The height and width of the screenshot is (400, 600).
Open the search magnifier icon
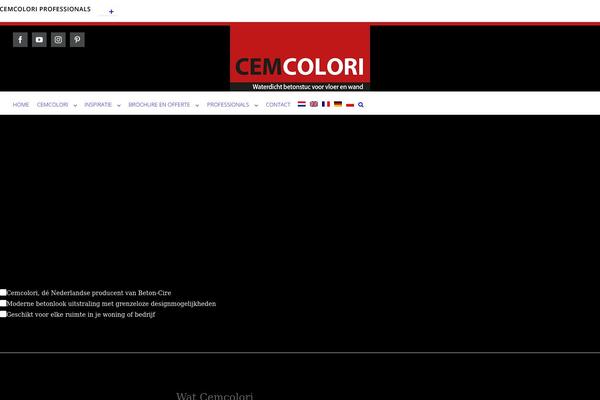pos(361,104)
